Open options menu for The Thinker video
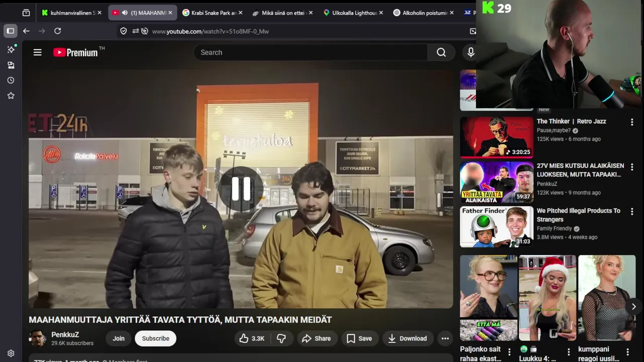644x362 pixels. pyautogui.click(x=632, y=122)
